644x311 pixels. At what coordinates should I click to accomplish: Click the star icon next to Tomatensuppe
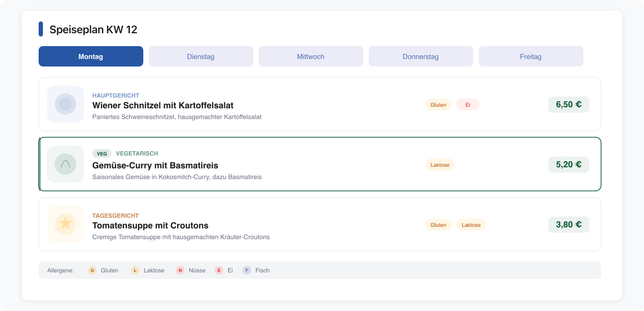pos(65,224)
